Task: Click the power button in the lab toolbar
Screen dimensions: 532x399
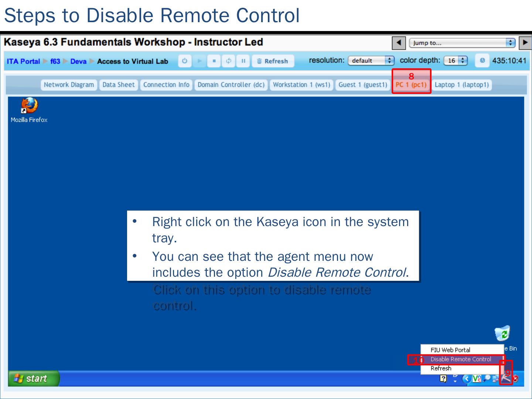Action: [185, 61]
